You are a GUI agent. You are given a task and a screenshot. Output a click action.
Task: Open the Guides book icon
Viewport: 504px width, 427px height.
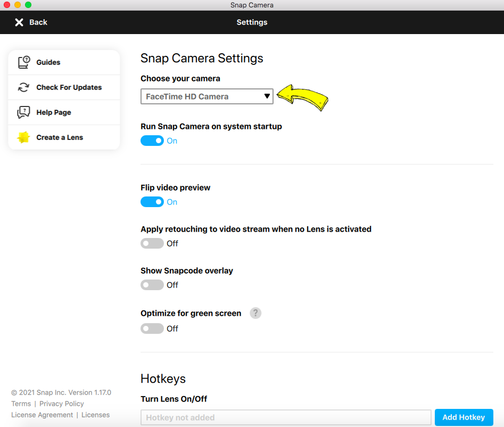(x=24, y=62)
